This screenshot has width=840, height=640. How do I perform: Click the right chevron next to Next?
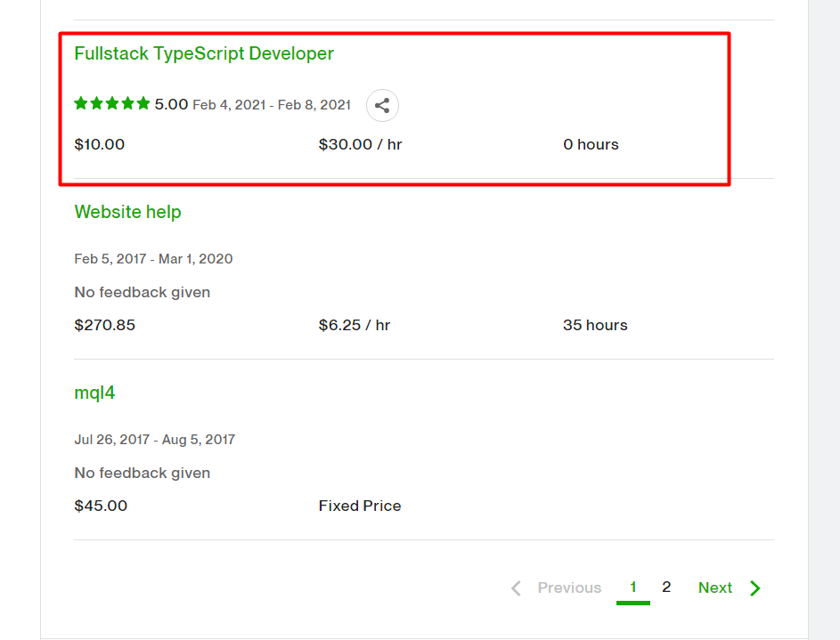pos(755,588)
